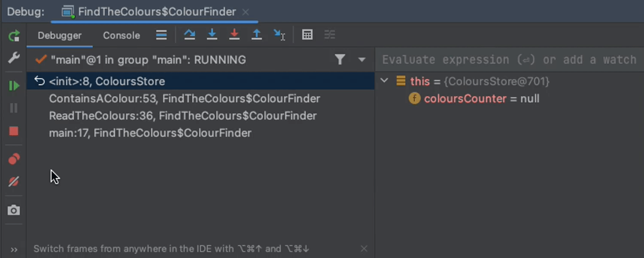
Task: Select the ReadTheColours:36 stack frame
Action: point(182,116)
